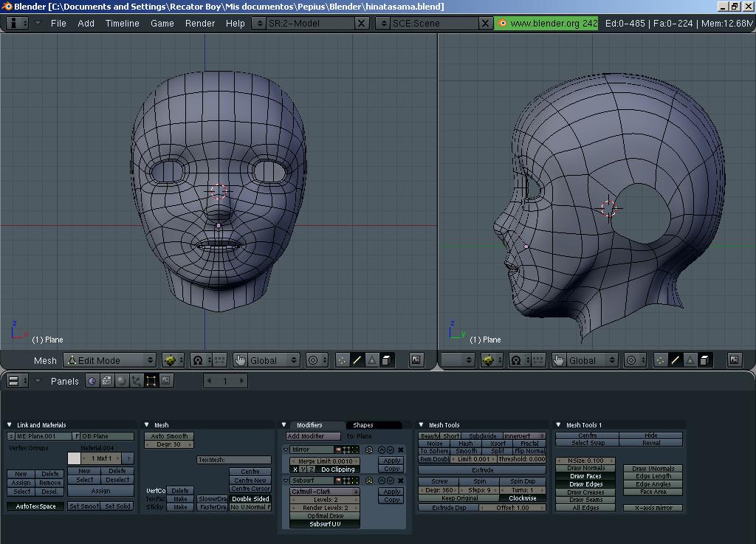The width and height of the screenshot is (756, 544).
Task: Open the Editing context button in Panels header
Action: [151, 381]
